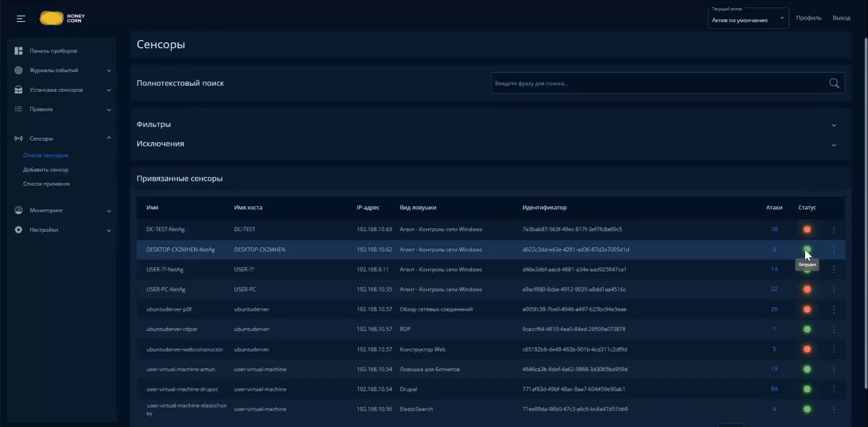Open the 22 attacks link for USER-PC-NetAg
The image size is (868, 427).
774,289
